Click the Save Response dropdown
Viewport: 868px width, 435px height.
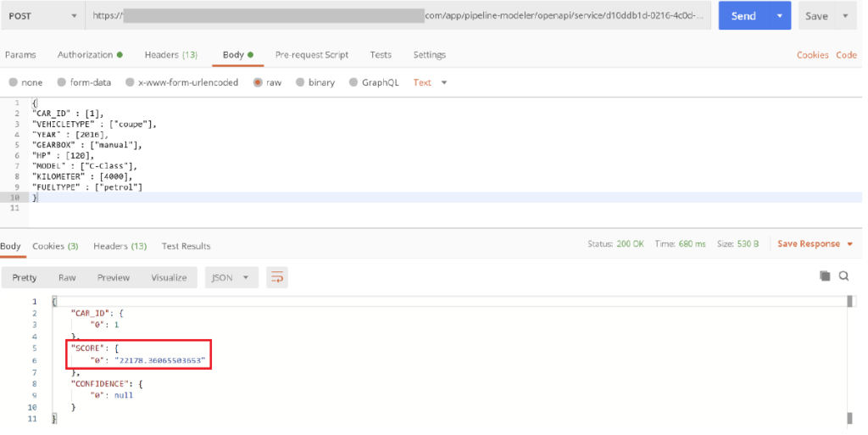[x=815, y=244]
